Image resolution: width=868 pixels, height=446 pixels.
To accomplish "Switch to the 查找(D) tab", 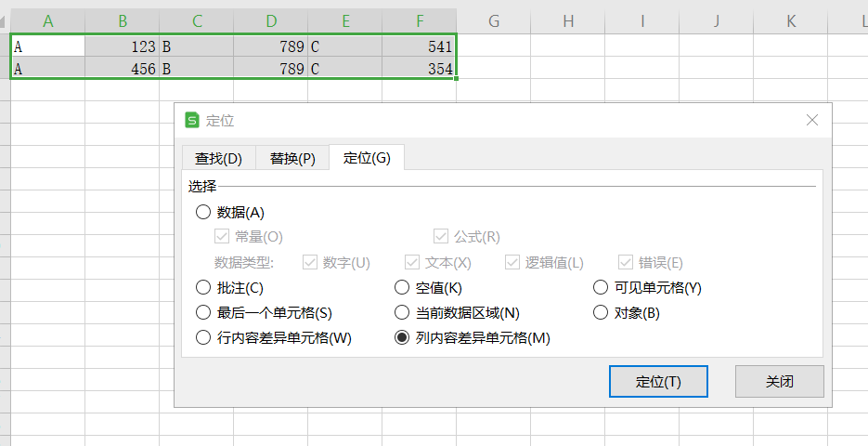I will [x=219, y=159].
